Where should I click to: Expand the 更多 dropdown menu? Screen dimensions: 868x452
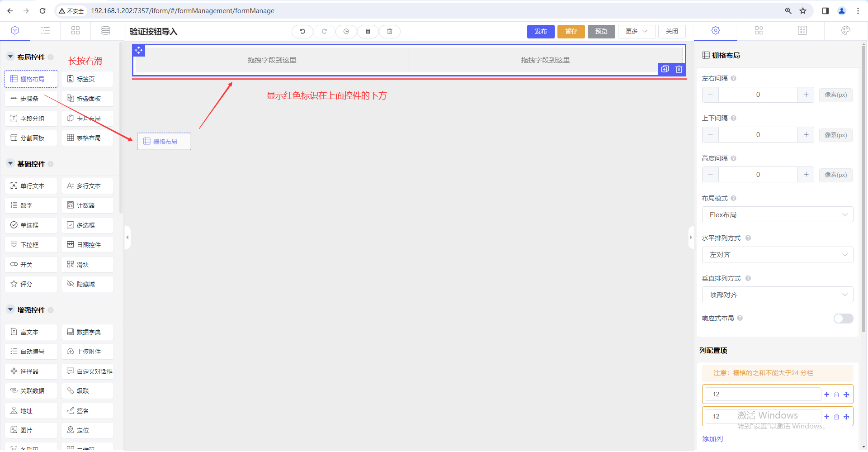[636, 31]
